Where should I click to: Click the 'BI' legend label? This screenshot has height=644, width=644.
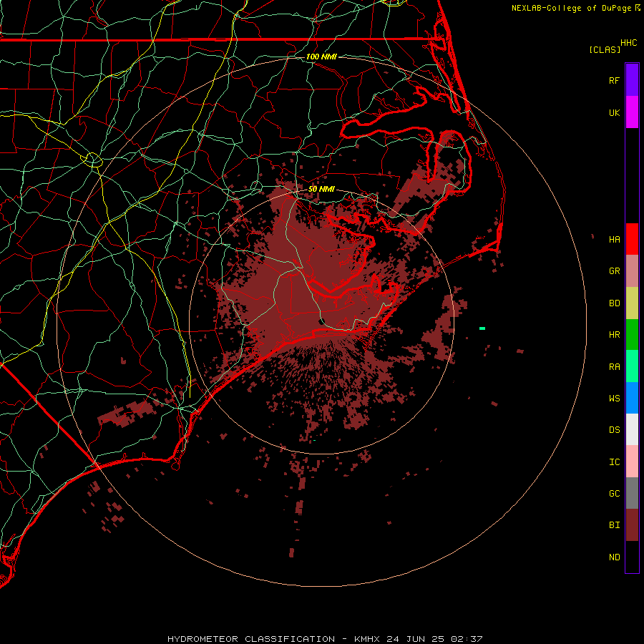tap(615, 525)
